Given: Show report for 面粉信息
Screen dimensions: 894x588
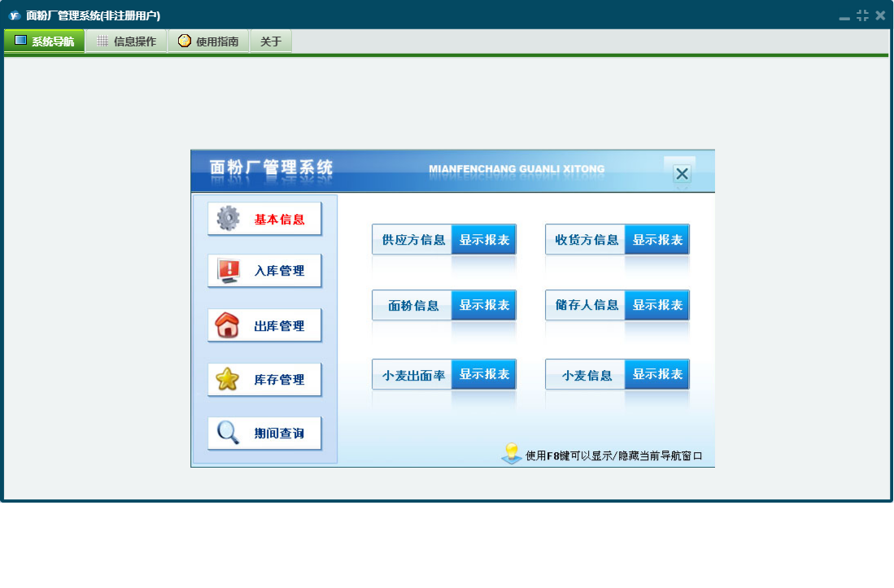Looking at the screenshot, I should (x=484, y=306).
